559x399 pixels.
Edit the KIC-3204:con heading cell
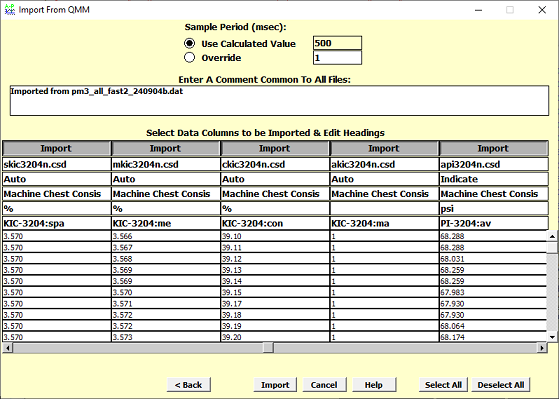click(x=275, y=224)
